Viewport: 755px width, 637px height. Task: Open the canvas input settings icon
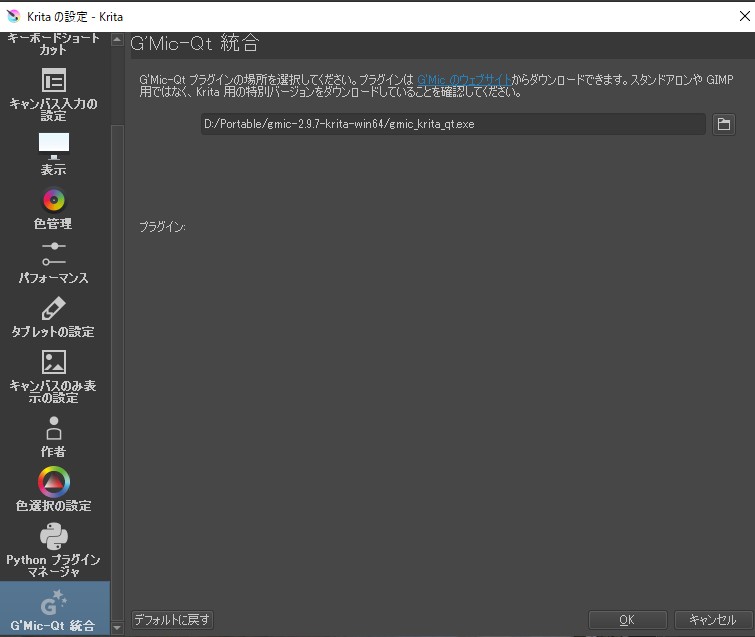click(x=54, y=80)
